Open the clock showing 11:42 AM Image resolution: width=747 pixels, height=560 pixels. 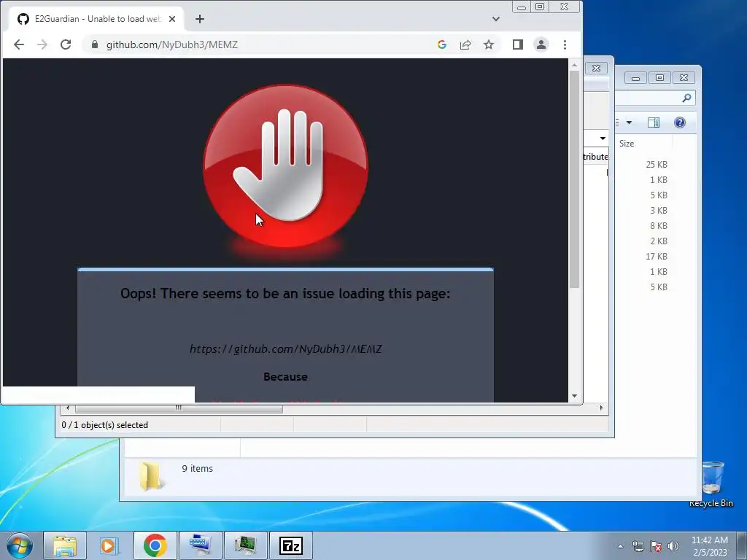(x=710, y=546)
